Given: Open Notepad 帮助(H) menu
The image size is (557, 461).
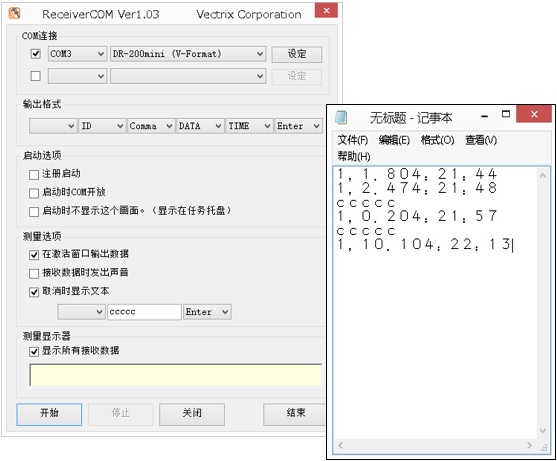Looking at the screenshot, I should [354, 156].
